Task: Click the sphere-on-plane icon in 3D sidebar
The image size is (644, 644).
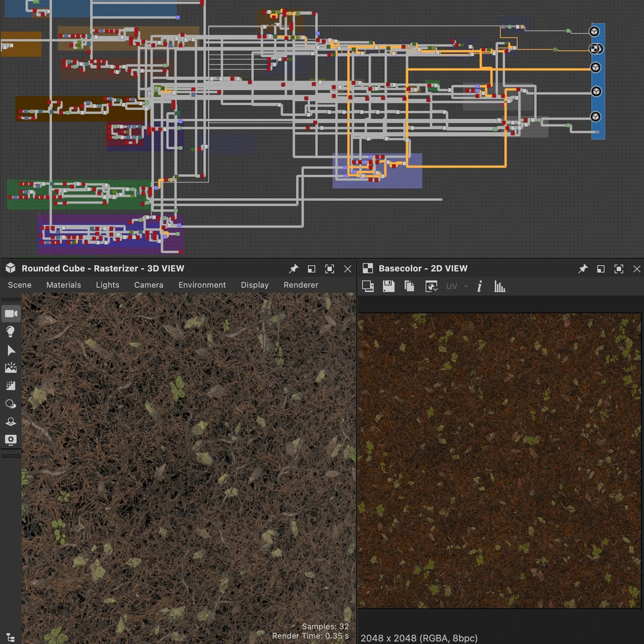Action: pyautogui.click(x=11, y=422)
